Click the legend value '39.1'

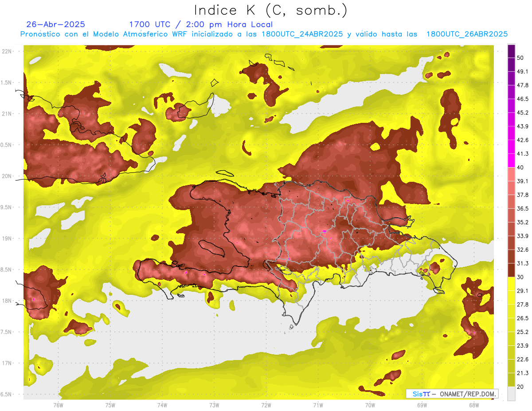tap(522, 181)
